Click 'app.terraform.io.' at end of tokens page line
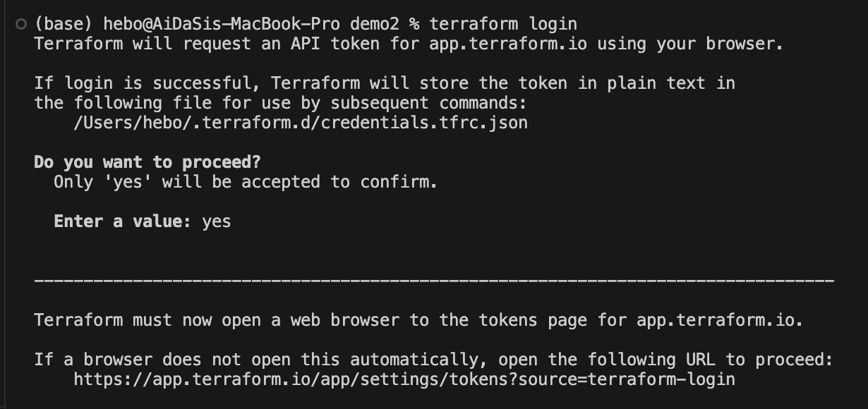 (x=720, y=320)
